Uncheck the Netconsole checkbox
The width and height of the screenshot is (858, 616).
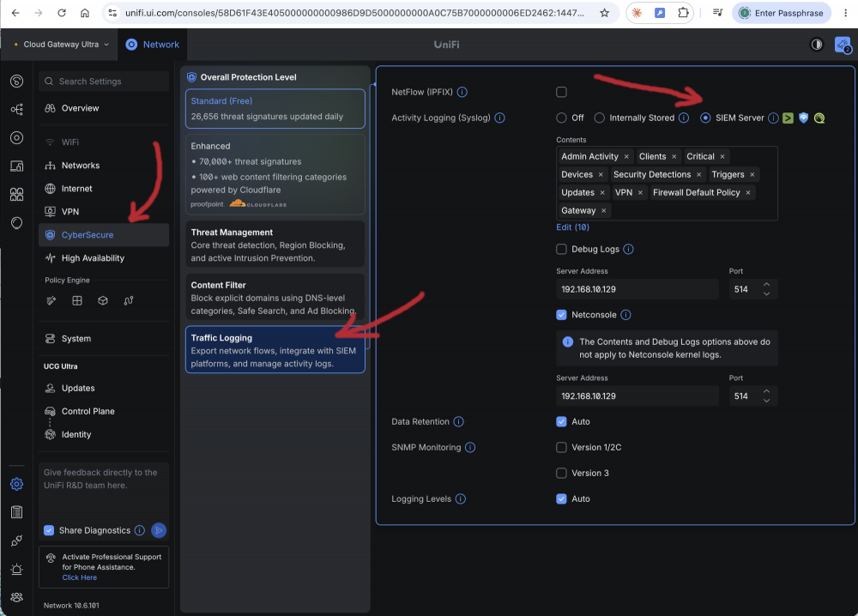tap(561, 315)
